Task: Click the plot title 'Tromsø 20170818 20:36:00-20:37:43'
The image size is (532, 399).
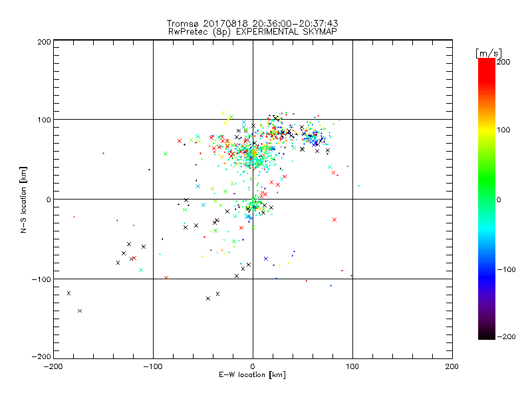Action: [x=252, y=23]
